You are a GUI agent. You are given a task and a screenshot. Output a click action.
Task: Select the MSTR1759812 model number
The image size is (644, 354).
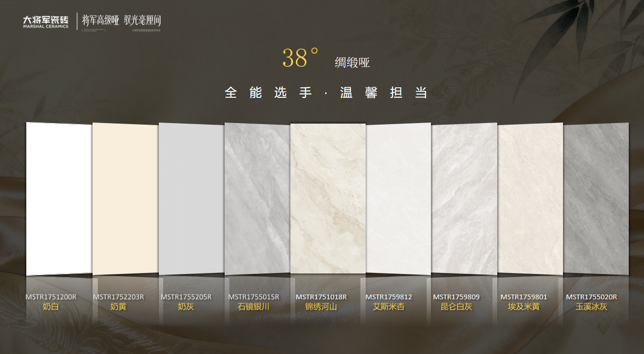pos(389,297)
